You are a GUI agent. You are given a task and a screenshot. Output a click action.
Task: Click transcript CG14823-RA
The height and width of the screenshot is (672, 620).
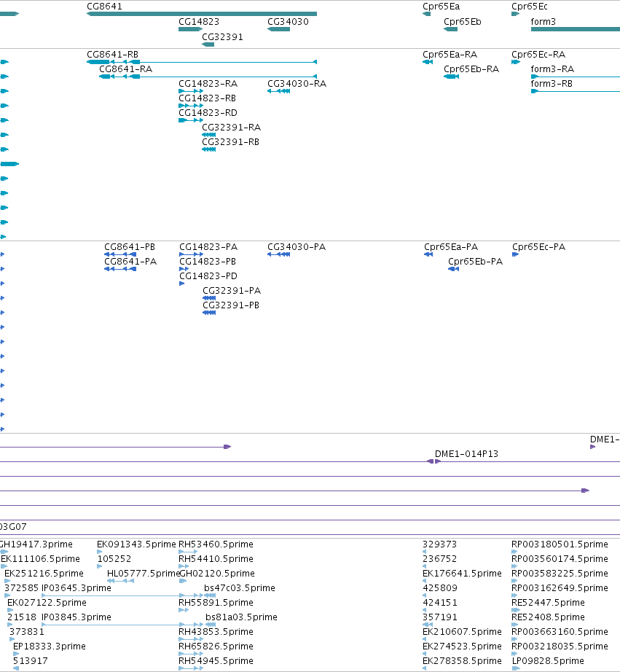point(191,91)
